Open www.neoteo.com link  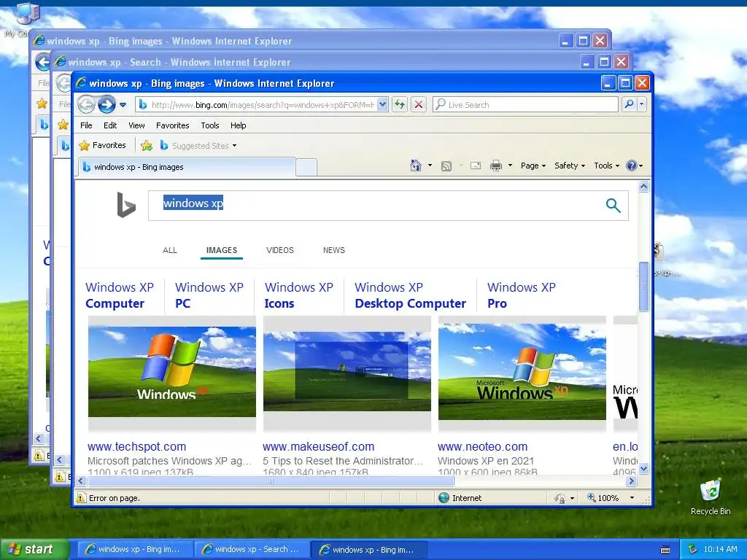483,447
